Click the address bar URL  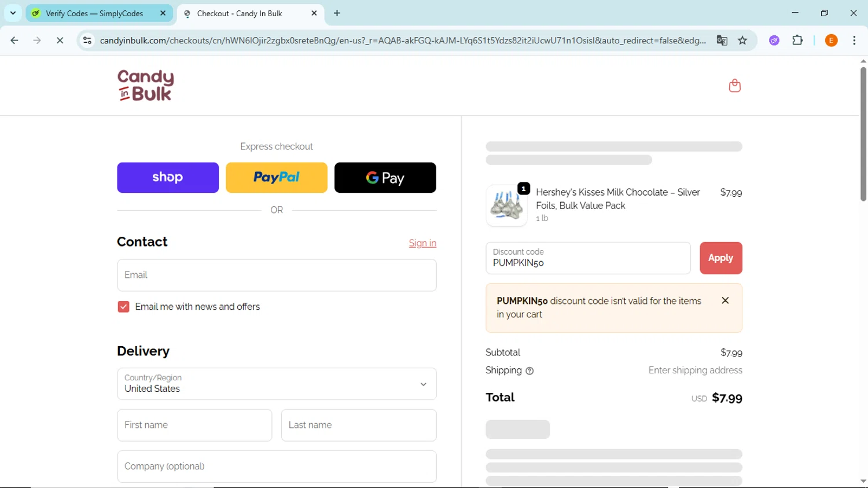coord(403,41)
